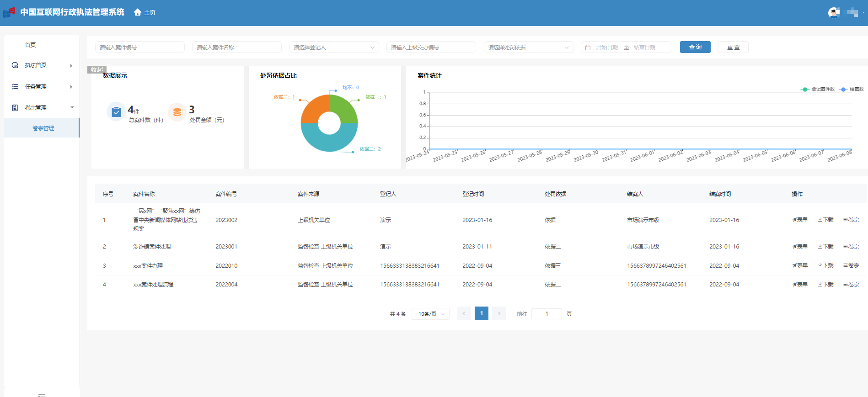Screen dimensions: 868x397
Task: Download case 2023001 file
Action: coord(825,247)
